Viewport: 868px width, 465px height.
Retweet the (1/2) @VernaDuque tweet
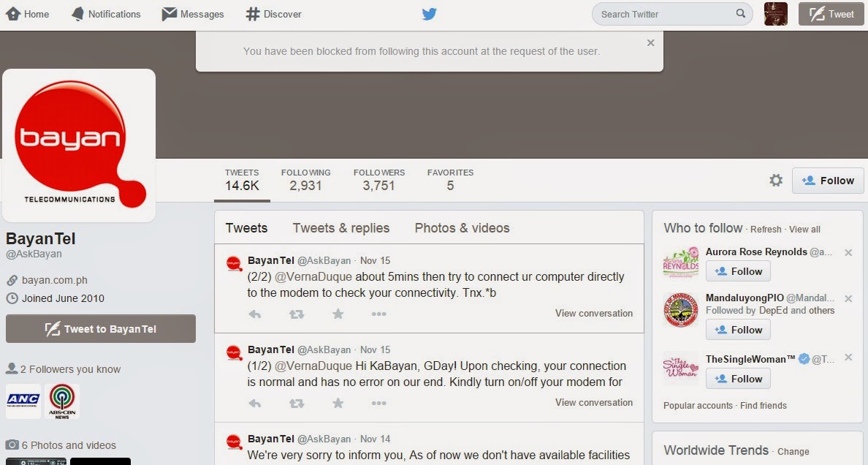[x=297, y=404]
